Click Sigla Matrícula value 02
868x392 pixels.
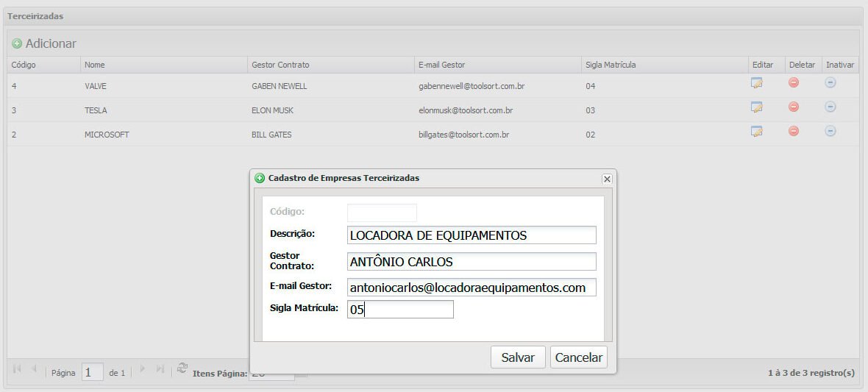click(590, 135)
